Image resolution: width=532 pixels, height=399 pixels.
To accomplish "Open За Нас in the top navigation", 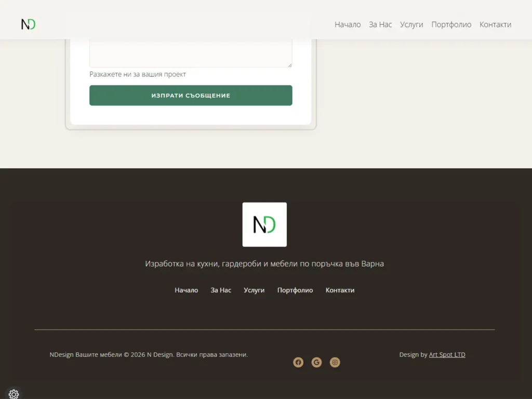I will [x=380, y=24].
